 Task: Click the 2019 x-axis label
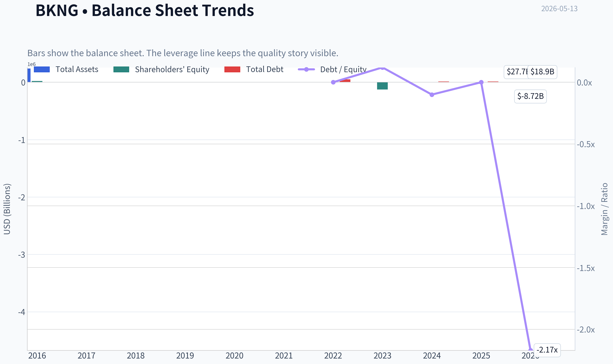coord(185,356)
